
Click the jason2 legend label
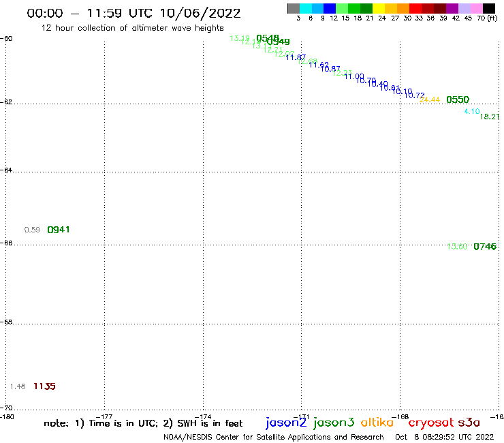coord(286,423)
